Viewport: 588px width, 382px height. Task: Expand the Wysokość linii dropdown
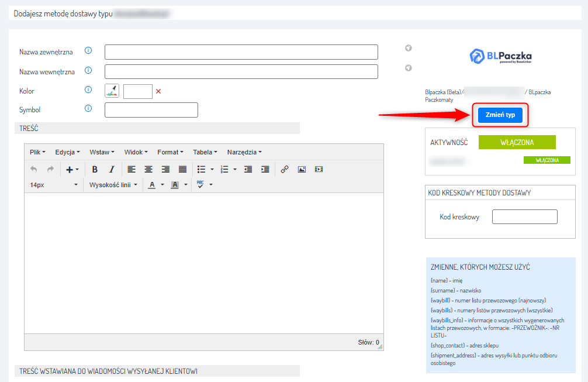(x=113, y=185)
